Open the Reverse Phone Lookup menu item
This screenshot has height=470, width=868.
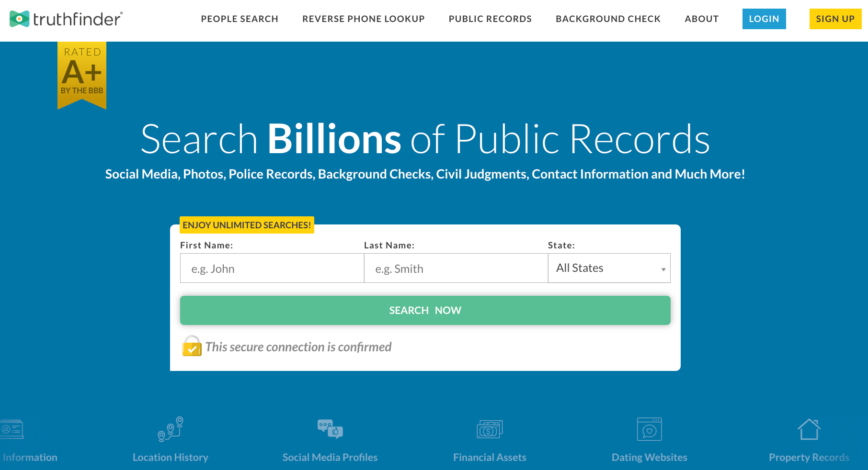364,19
